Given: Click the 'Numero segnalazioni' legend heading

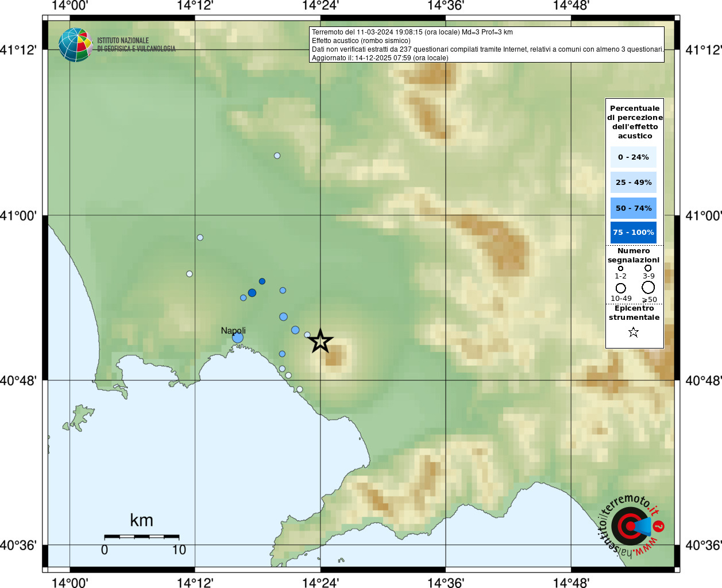Looking at the screenshot, I should [x=634, y=256].
